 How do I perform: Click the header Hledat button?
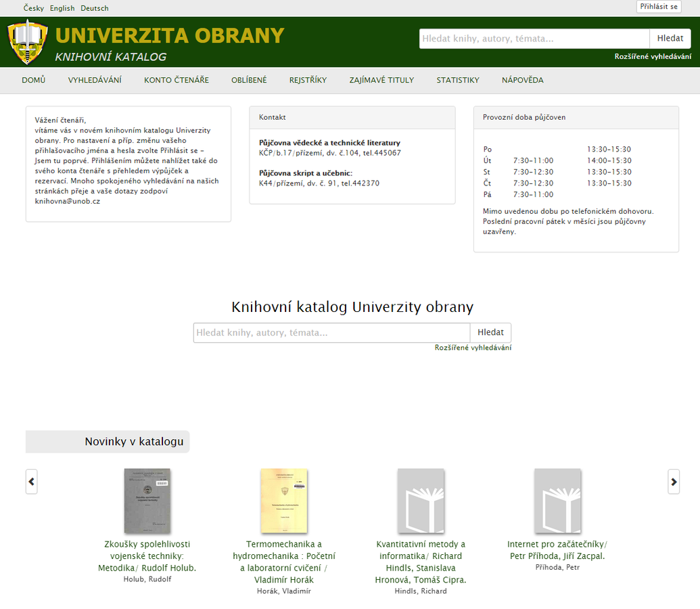[x=670, y=39]
